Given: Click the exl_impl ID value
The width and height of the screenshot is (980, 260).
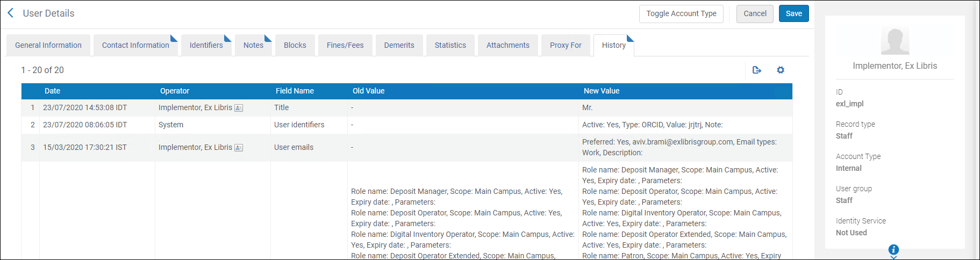Looking at the screenshot, I should (849, 104).
